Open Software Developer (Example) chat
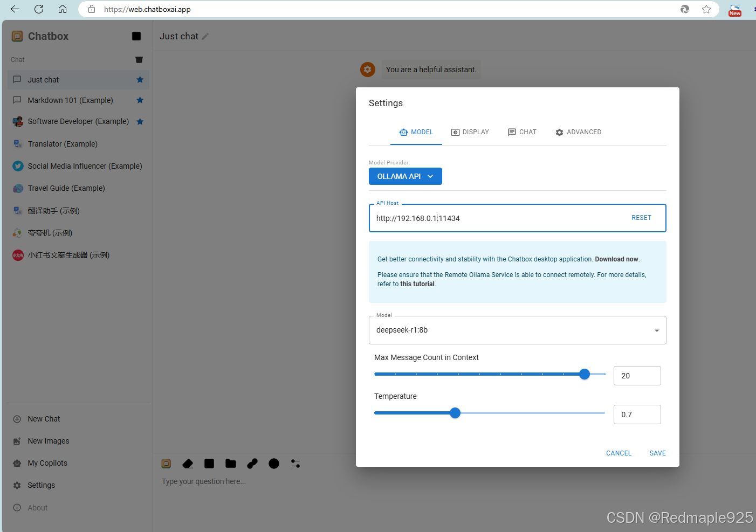 click(x=78, y=121)
